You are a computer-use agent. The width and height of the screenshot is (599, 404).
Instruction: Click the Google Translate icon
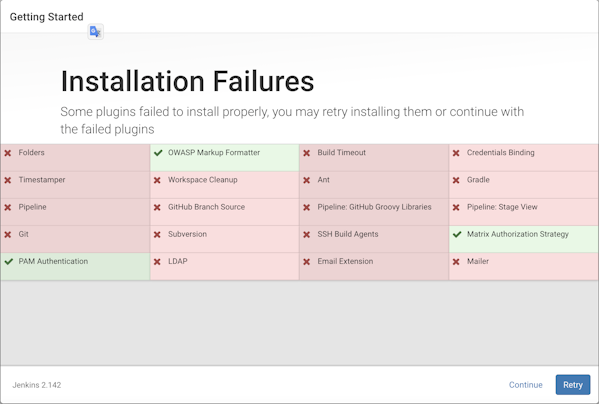[96, 32]
